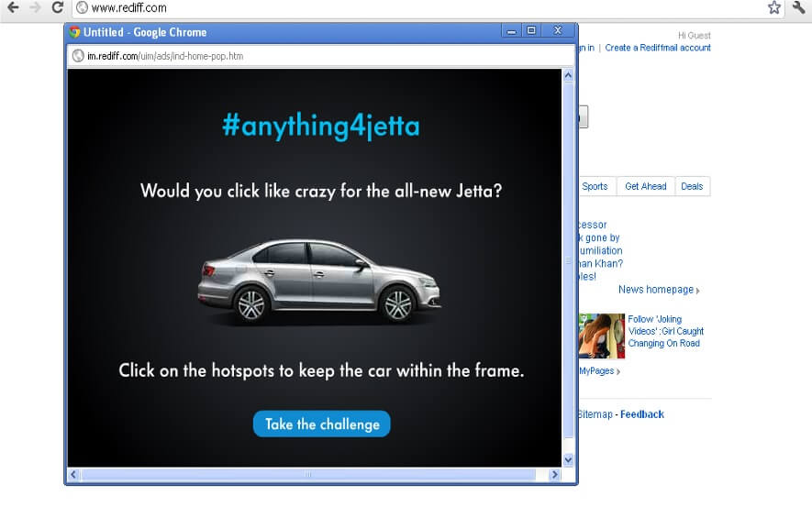
Task: Open the Feedback link
Action: tap(642, 414)
